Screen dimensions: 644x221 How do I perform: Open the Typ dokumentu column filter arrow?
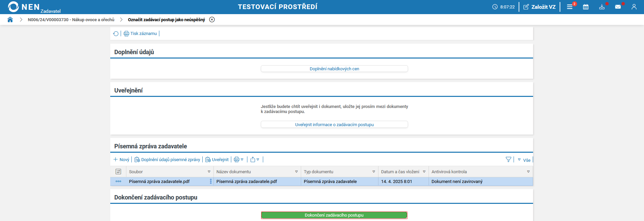click(374, 172)
